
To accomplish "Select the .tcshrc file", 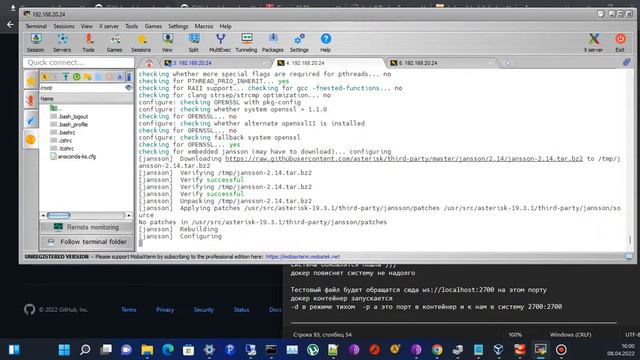I will click(62, 149).
